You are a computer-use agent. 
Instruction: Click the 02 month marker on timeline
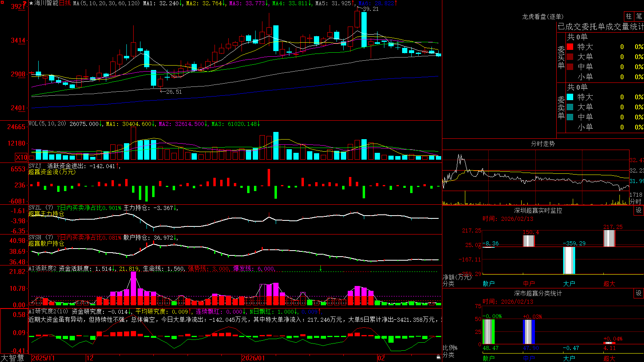(x=381, y=358)
